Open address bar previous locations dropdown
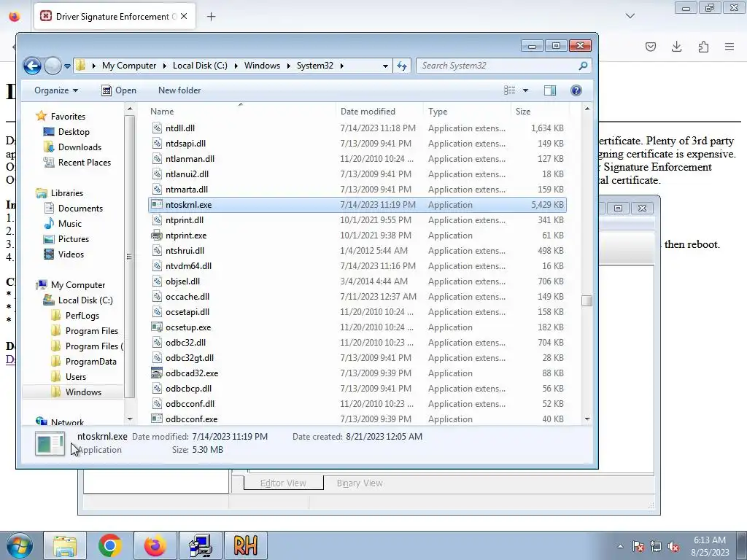 click(x=385, y=66)
